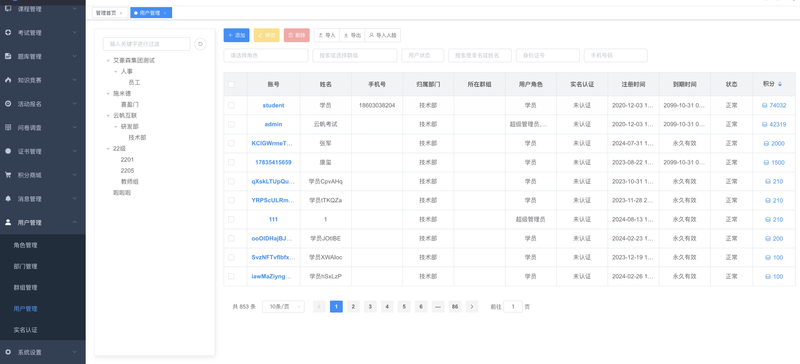Click the 课程管理 sidebar icon
This screenshot has height=364, width=800.
coord(8,9)
